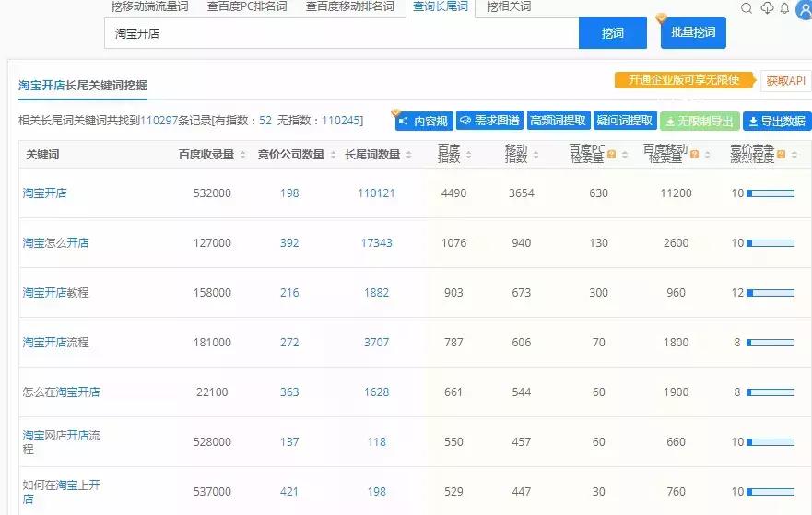The width and height of the screenshot is (812, 515).
Task: Sort by 百度收录量 column arrows
Action: 242,154
